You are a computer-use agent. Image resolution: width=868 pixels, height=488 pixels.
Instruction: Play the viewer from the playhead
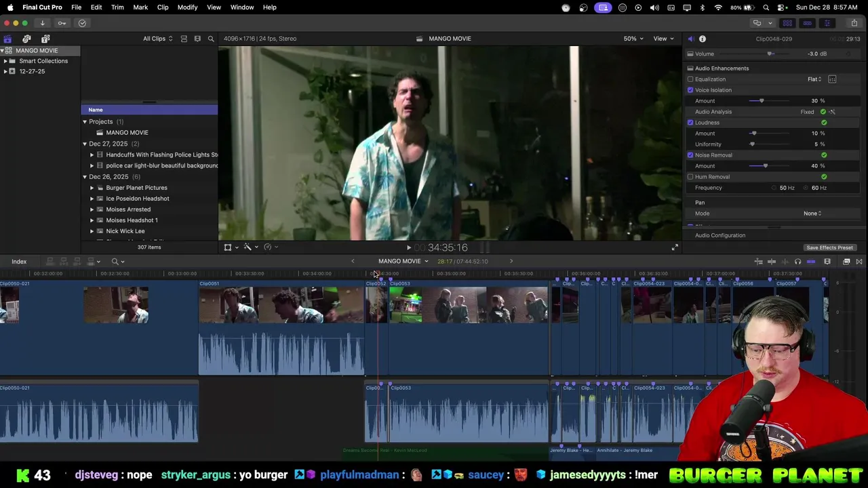pos(408,248)
